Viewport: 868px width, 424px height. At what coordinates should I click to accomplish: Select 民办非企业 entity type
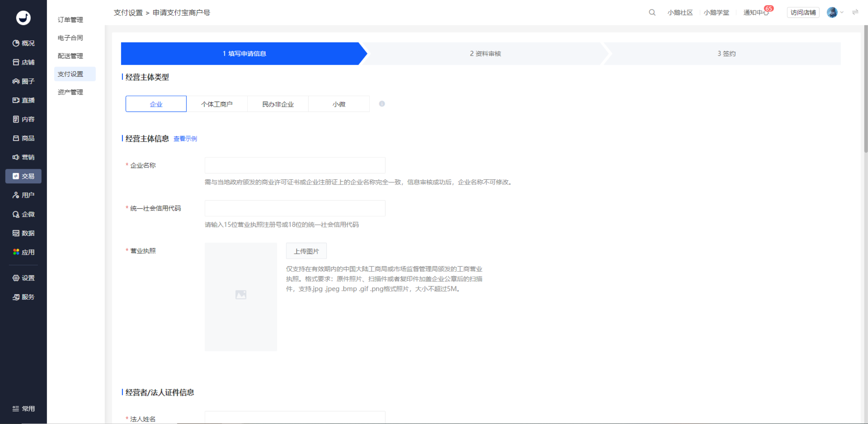pos(278,104)
